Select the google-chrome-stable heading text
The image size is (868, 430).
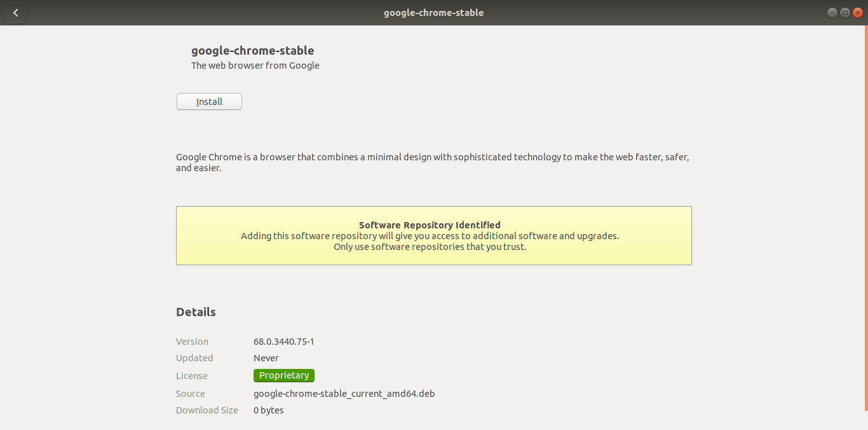click(x=253, y=50)
